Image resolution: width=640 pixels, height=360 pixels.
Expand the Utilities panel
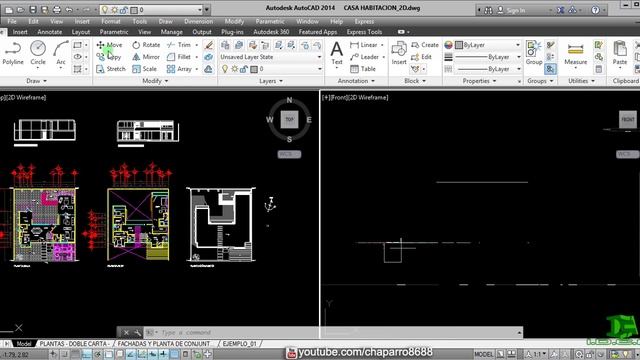(581, 81)
